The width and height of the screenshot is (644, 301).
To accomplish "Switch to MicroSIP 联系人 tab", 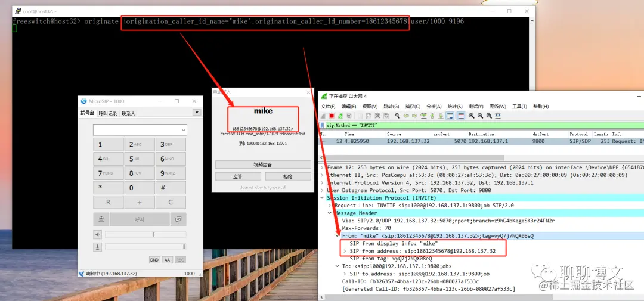I will (128, 113).
